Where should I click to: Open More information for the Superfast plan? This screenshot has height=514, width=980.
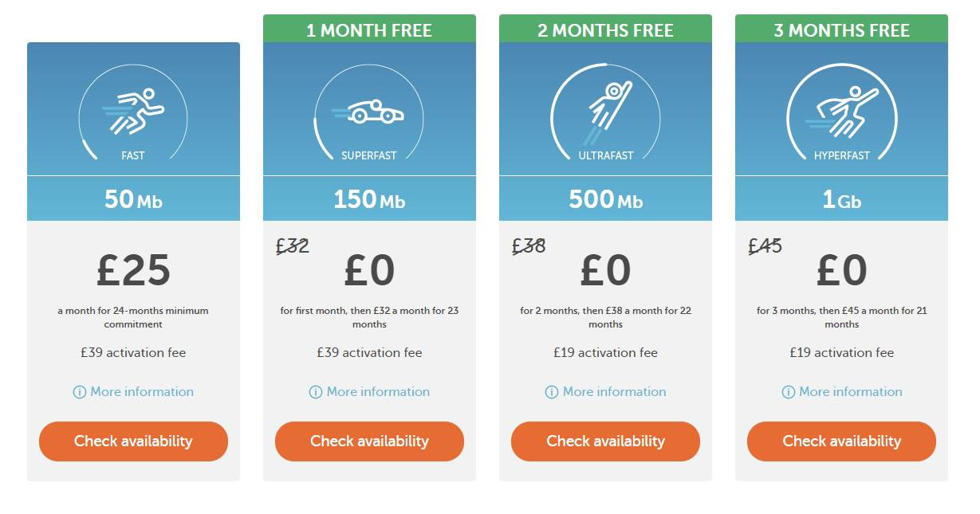coord(378,392)
